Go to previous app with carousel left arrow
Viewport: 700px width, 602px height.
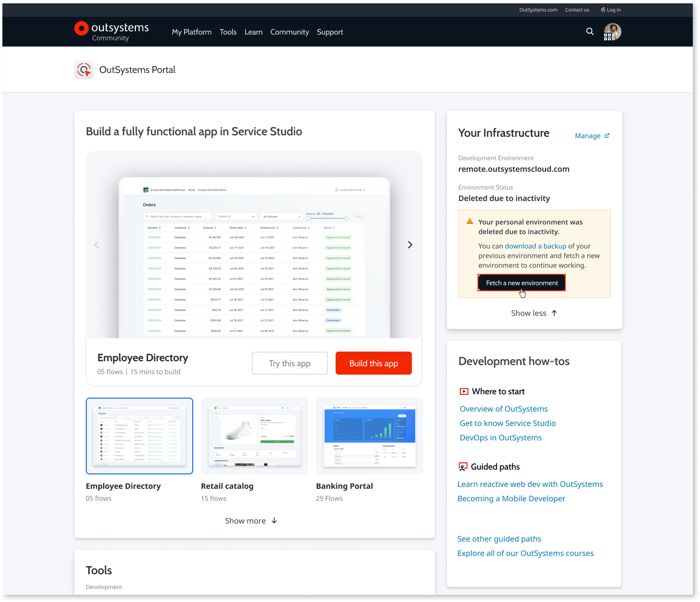pos(97,245)
